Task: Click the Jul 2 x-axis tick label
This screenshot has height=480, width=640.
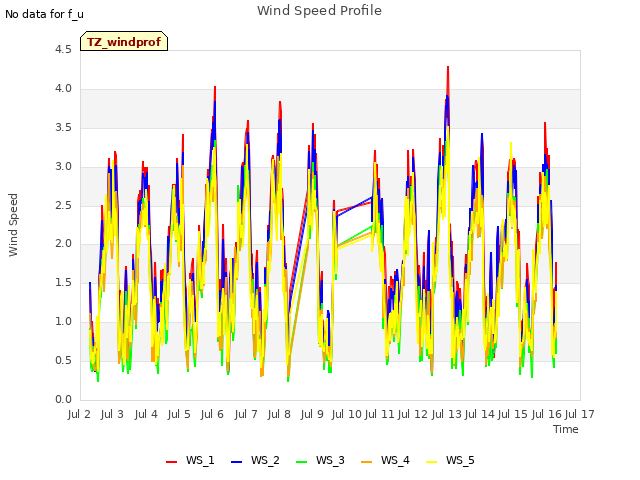Action: click(79, 414)
